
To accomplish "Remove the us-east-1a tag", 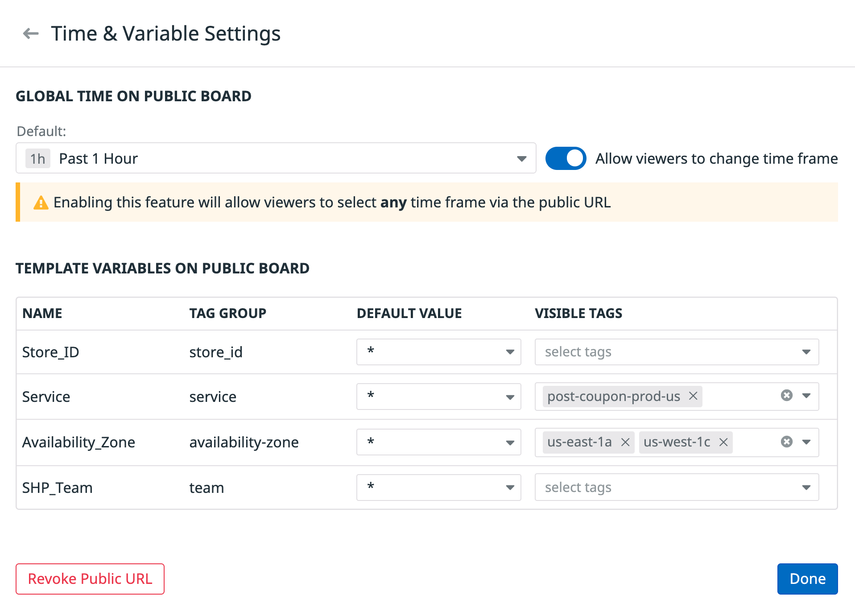I will 625,442.
